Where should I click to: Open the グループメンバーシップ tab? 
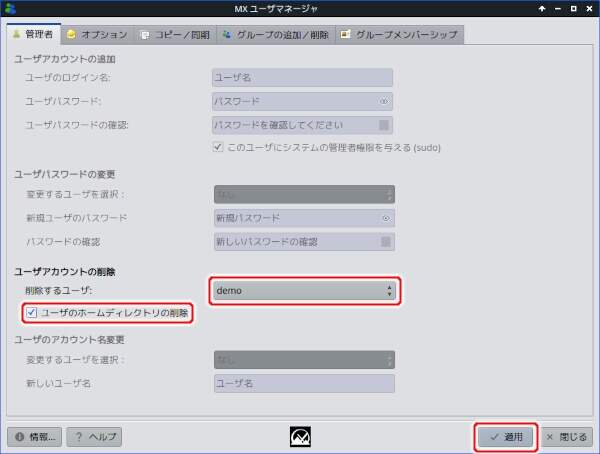(399, 35)
